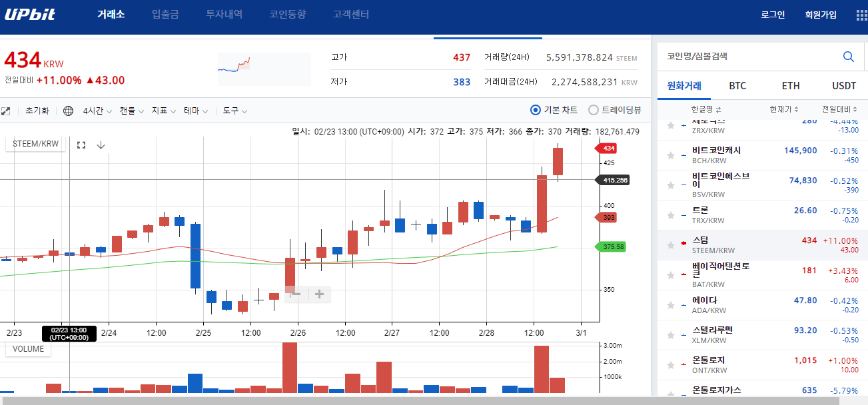Click the Upbit logo
The height and width of the screenshot is (405, 868).
30,15
